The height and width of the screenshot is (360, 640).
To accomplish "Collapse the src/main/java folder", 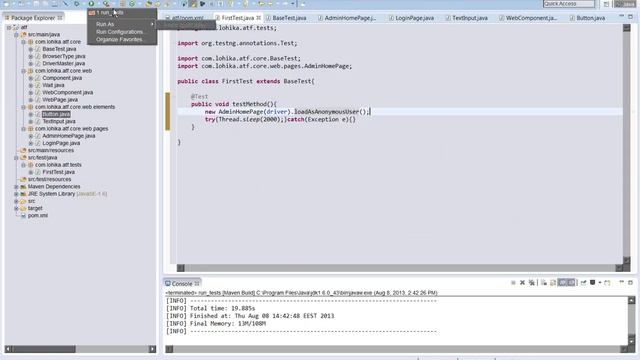I will [16, 35].
